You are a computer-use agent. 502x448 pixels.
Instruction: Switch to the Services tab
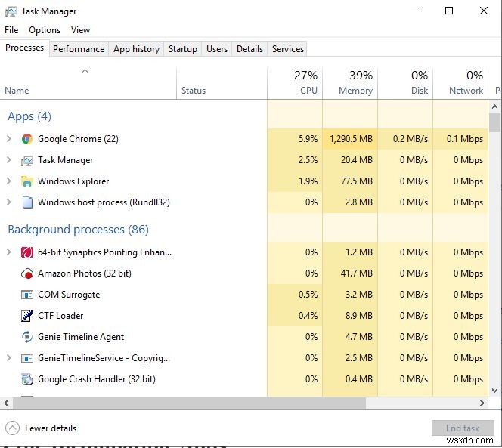(288, 49)
